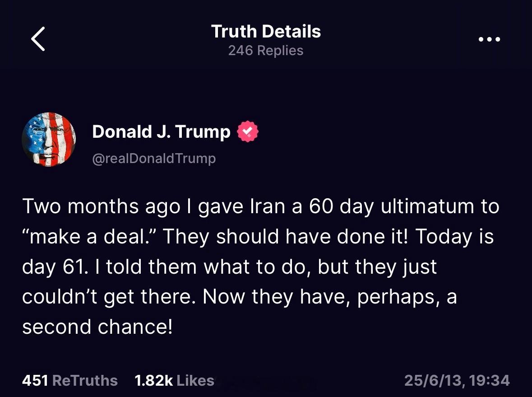The width and height of the screenshot is (532, 397).
Task: Open the flag-painted profile avatar
Action: tap(49, 139)
